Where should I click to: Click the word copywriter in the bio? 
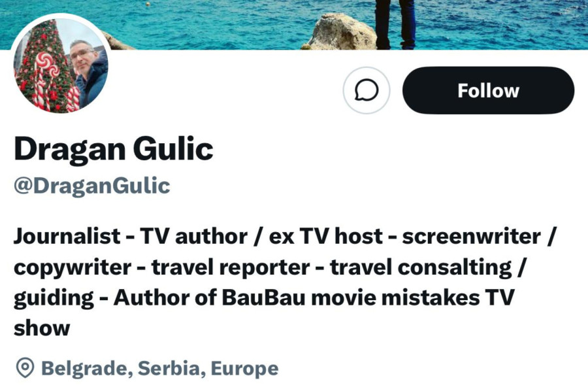[x=73, y=268]
